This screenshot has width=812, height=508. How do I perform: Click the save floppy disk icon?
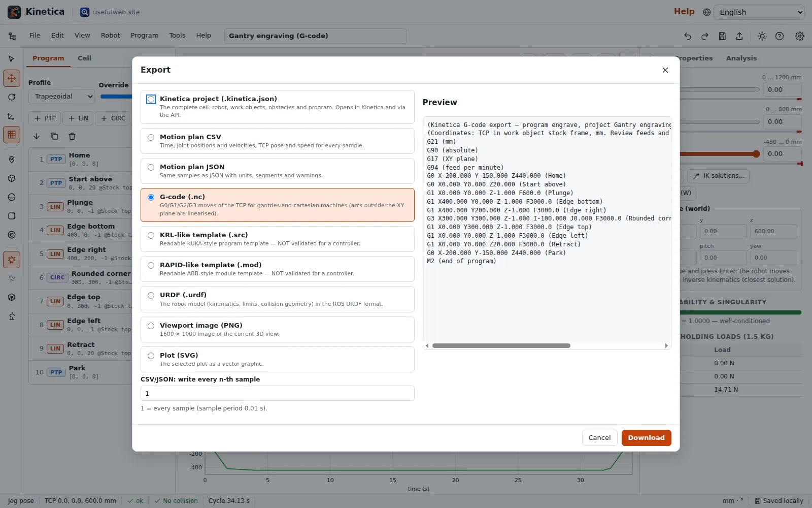click(x=722, y=36)
